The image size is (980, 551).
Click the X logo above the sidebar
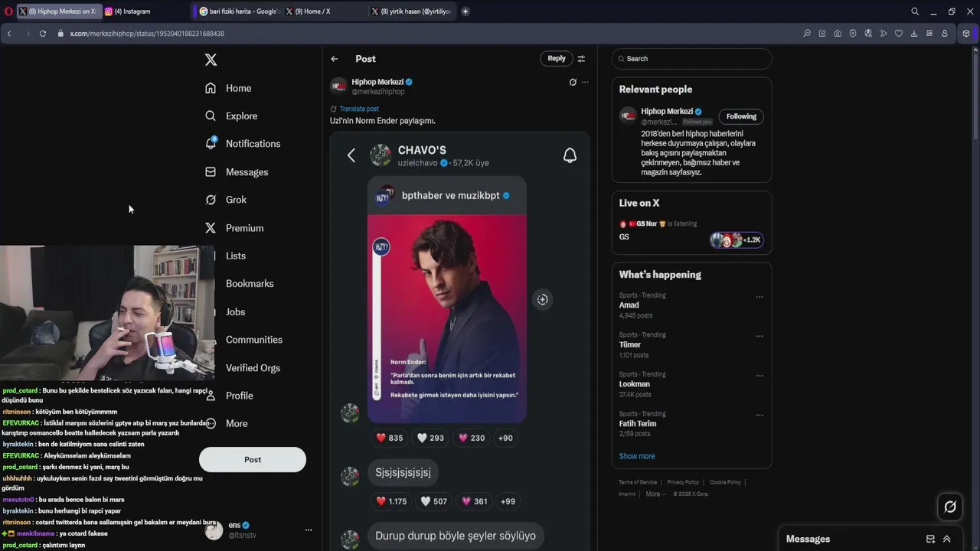pyautogui.click(x=211, y=60)
